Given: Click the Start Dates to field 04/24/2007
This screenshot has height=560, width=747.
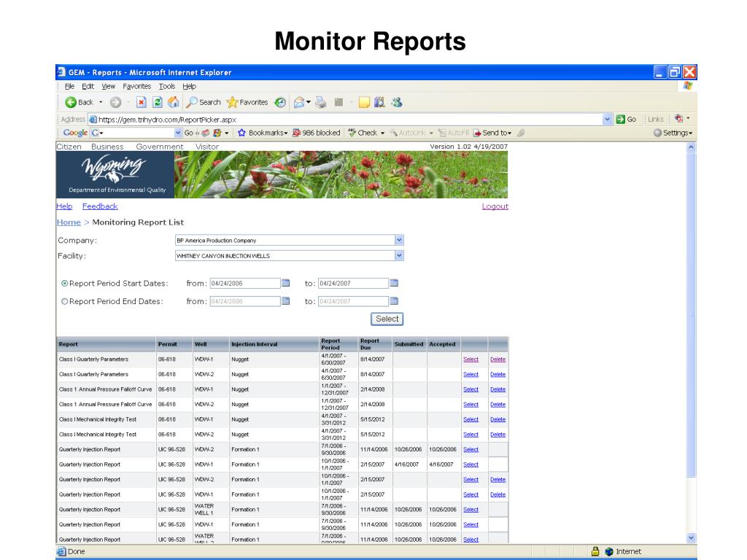Looking at the screenshot, I should pos(353,284).
